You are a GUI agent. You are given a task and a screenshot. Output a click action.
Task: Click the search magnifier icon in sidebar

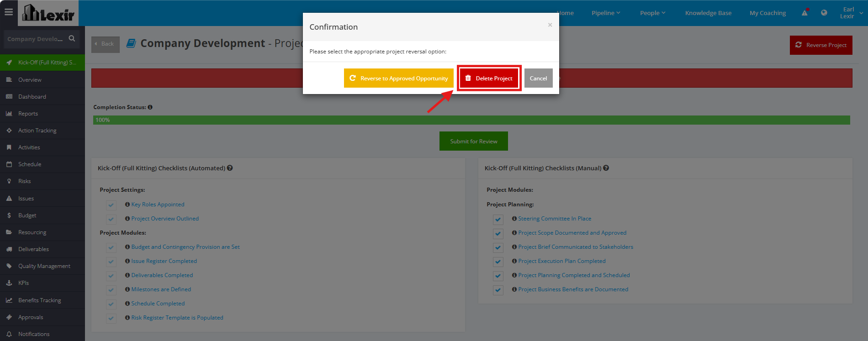(72, 39)
